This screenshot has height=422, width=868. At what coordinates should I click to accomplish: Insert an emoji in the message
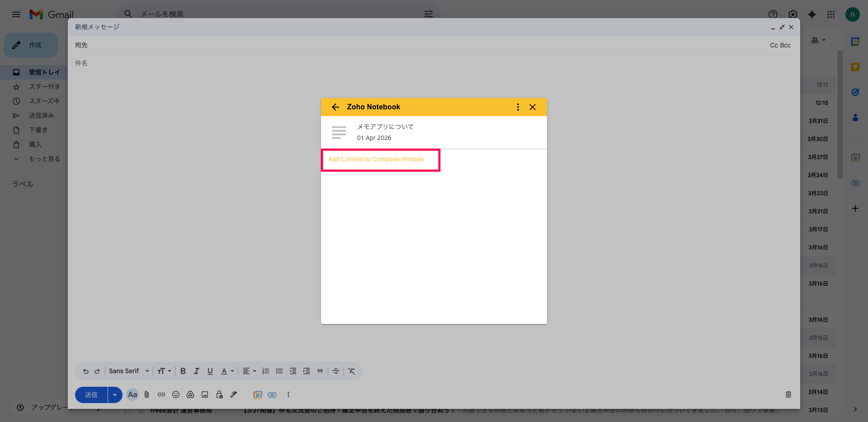pyautogui.click(x=176, y=394)
